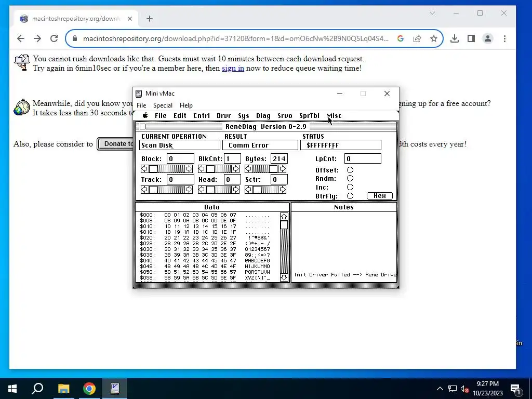The width and height of the screenshot is (532, 399).
Task: Click Block slider left arrow
Action: click(144, 169)
